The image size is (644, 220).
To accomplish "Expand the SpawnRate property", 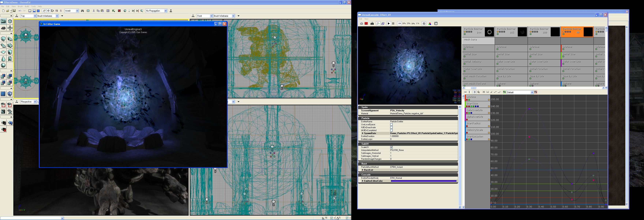I will 362,133.
